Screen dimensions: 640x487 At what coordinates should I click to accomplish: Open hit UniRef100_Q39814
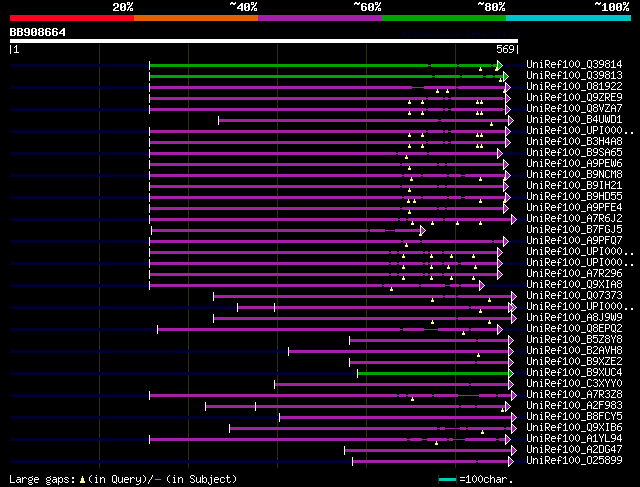pos(574,64)
